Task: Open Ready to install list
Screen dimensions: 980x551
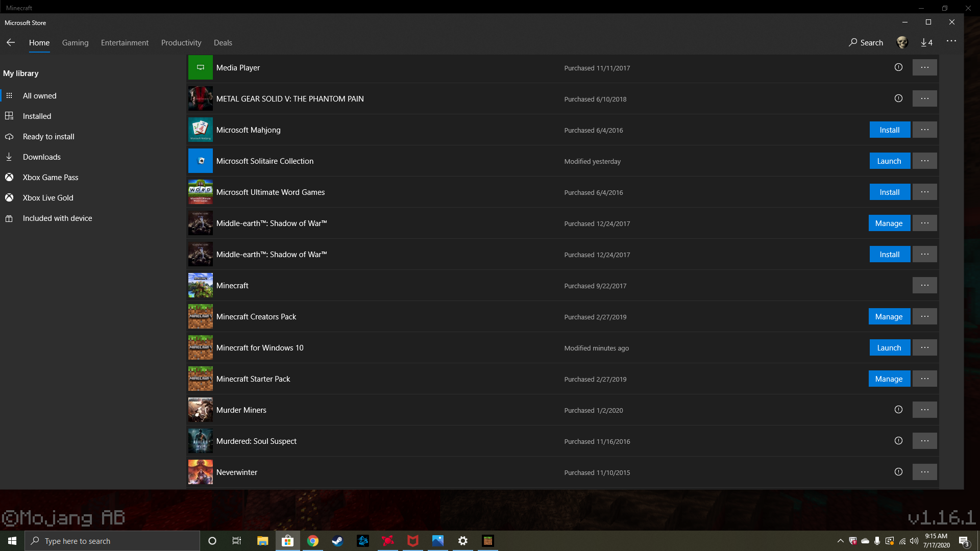Action: pyautogui.click(x=92, y=137)
